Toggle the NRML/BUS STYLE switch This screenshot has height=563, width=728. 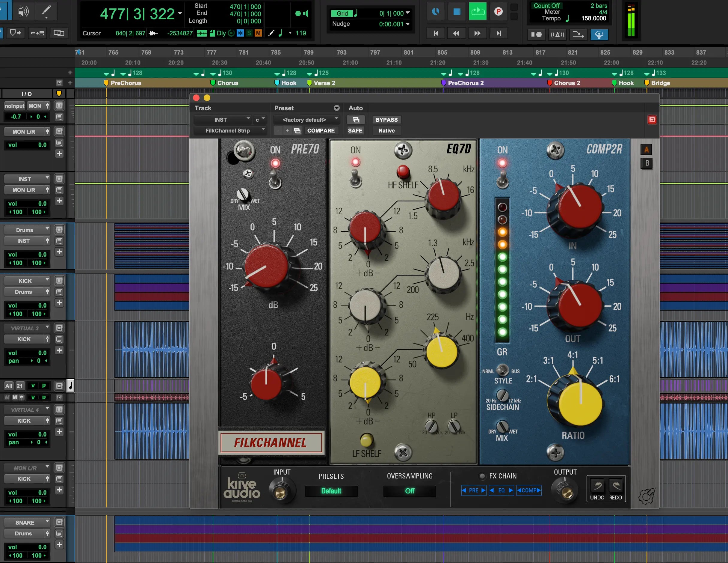(x=502, y=370)
